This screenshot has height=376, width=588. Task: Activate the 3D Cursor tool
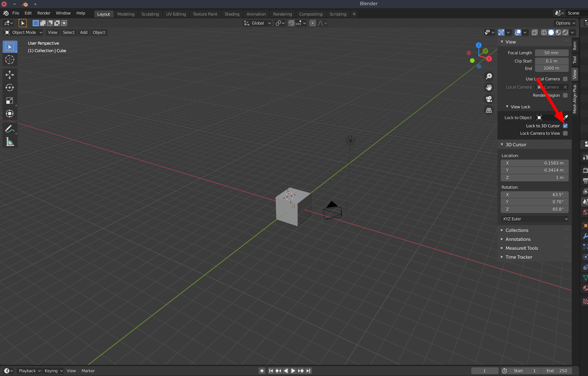10,60
